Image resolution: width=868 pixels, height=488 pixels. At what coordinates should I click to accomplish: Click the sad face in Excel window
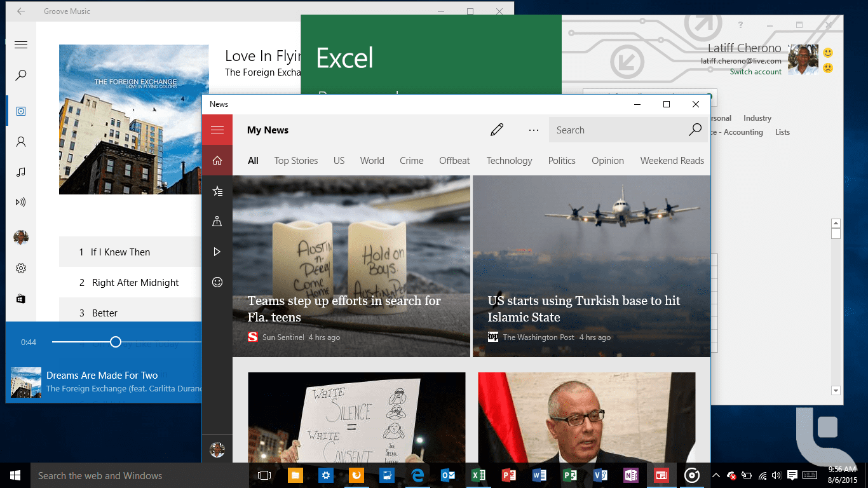828,67
